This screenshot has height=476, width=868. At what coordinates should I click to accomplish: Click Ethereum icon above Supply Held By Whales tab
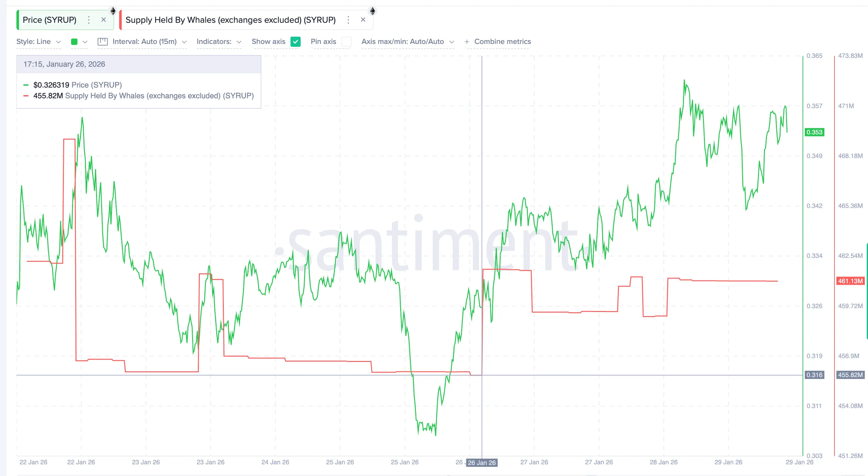[x=372, y=11]
